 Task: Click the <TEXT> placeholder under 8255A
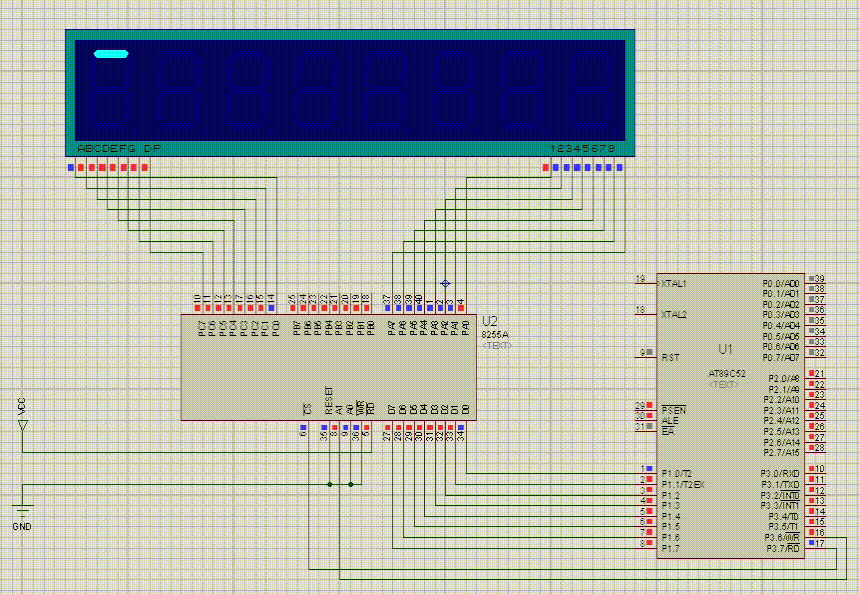[497, 346]
